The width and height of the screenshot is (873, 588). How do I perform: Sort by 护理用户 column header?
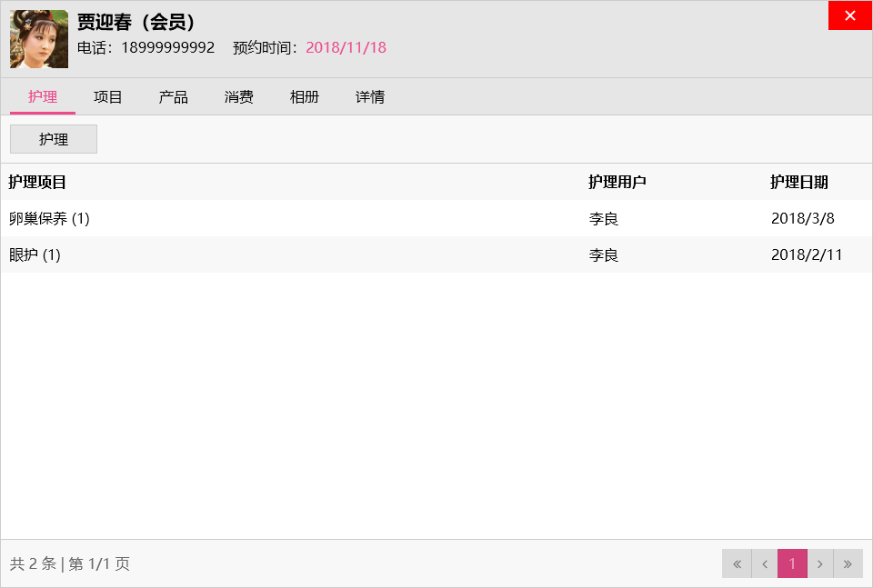pyautogui.click(x=617, y=182)
